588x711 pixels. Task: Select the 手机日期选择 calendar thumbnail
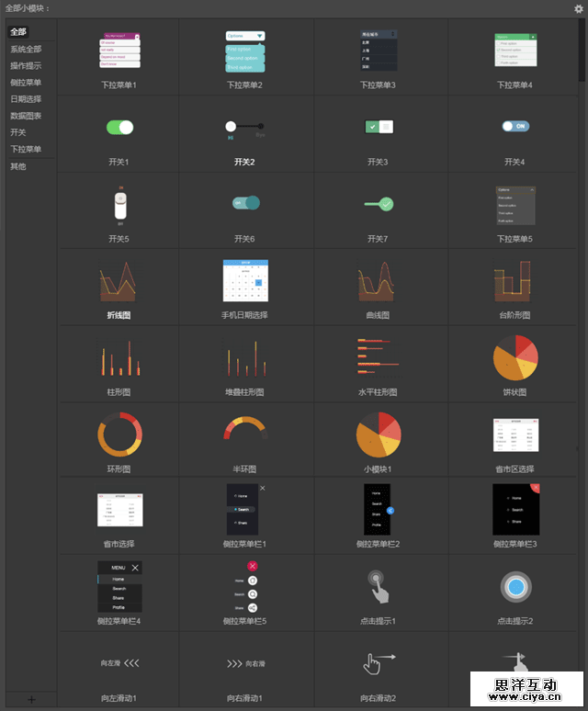[244, 281]
